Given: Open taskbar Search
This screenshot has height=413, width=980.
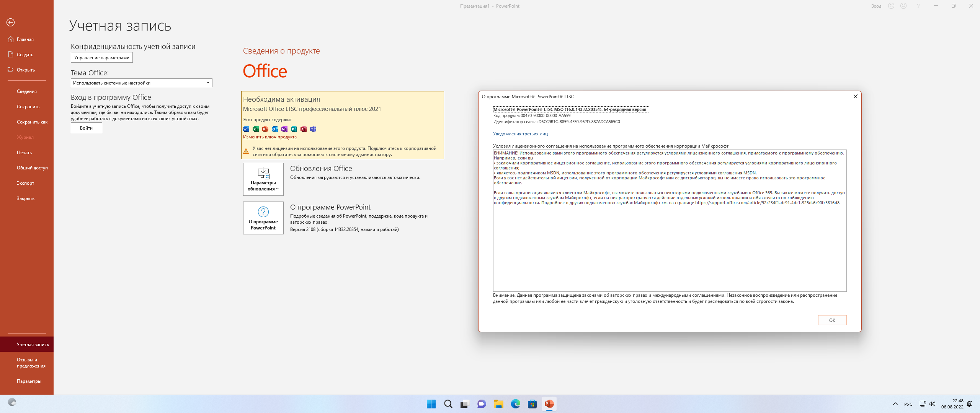Looking at the screenshot, I should coord(448,404).
